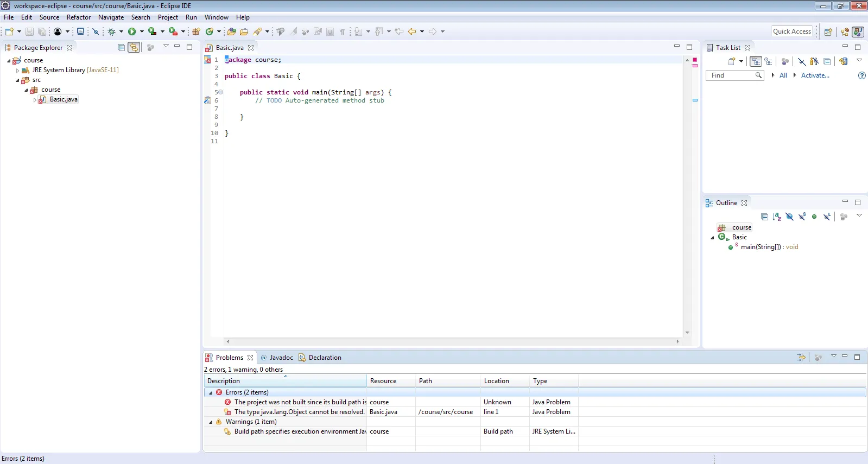Switch to the Javadoc tab

point(281,358)
